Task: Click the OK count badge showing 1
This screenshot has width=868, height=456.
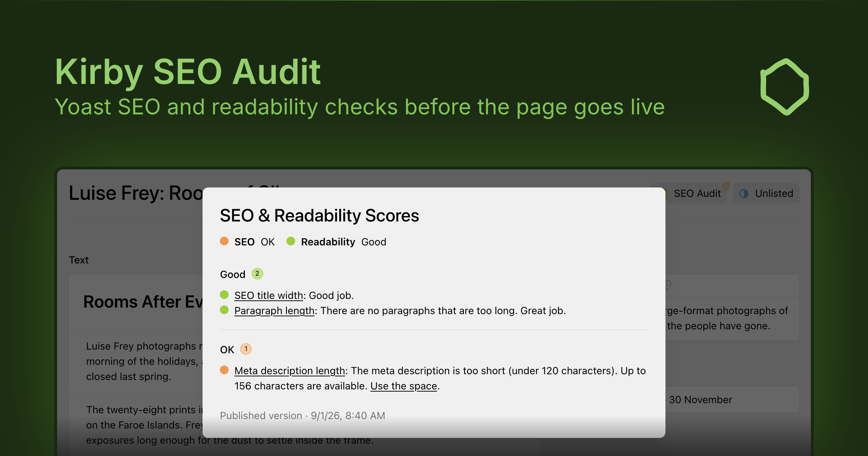Action: (x=246, y=349)
